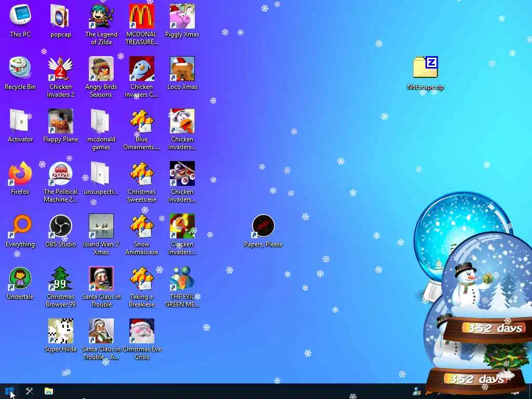Click the crossed tools taskbar icon
This screenshot has height=399, width=532.
(29, 391)
